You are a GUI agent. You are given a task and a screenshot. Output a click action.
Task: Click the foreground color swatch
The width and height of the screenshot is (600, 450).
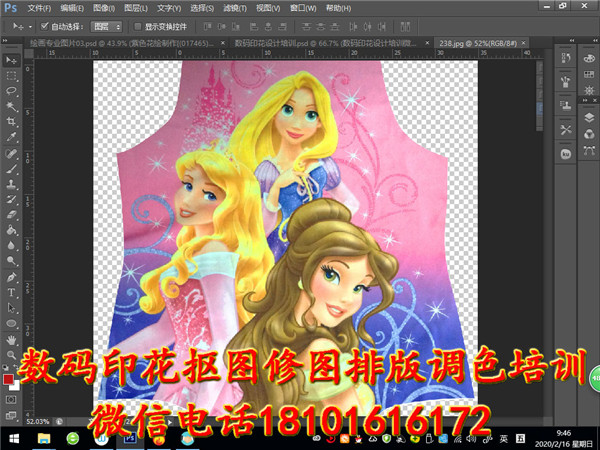click(8, 378)
